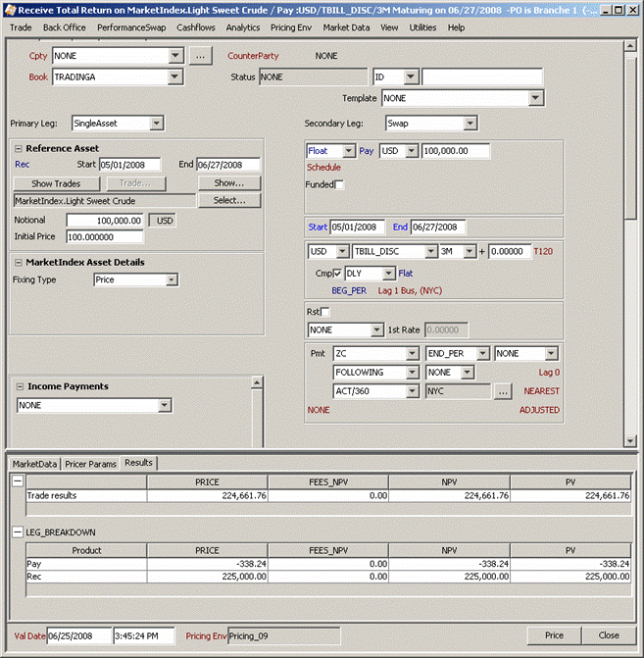Click the Price button
Viewport: 644px width, 658px height.
554,635
